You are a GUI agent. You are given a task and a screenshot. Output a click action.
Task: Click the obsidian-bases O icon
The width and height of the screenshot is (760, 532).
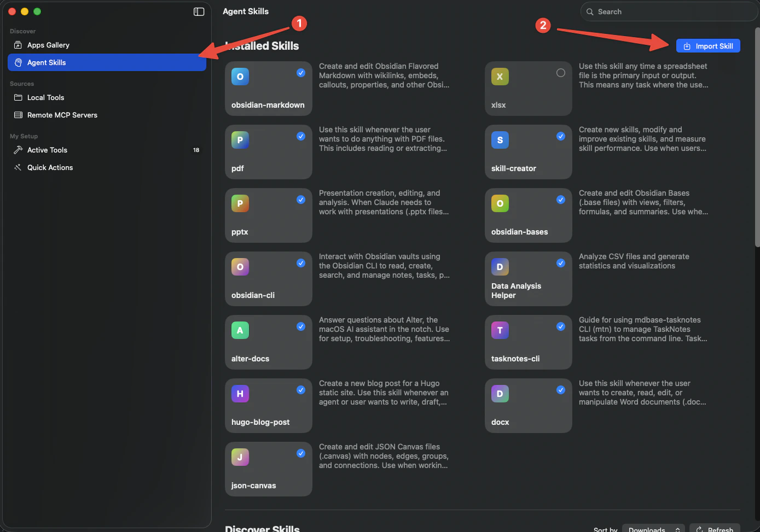pos(500,203)
